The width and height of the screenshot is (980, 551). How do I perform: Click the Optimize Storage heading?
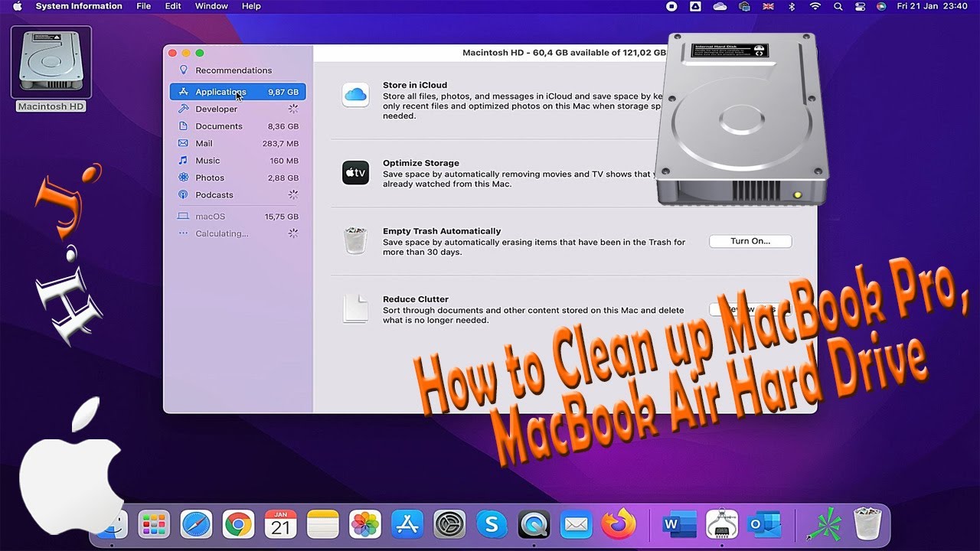(421, 163)
